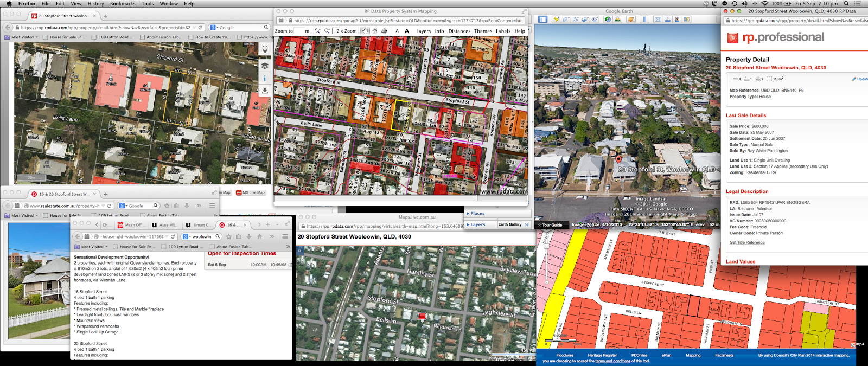Open the planets switcher in Google Earth

tap(631, 19)
